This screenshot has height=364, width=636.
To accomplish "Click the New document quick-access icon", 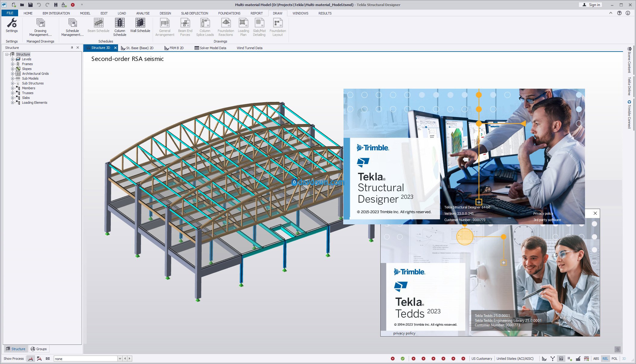I will [14, 5].
